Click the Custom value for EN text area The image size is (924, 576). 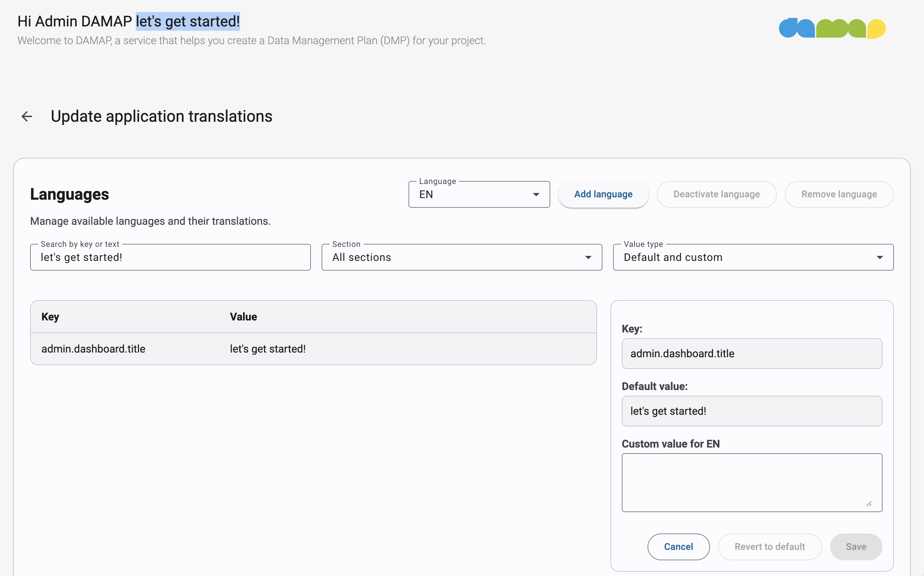tap(752, 483)
